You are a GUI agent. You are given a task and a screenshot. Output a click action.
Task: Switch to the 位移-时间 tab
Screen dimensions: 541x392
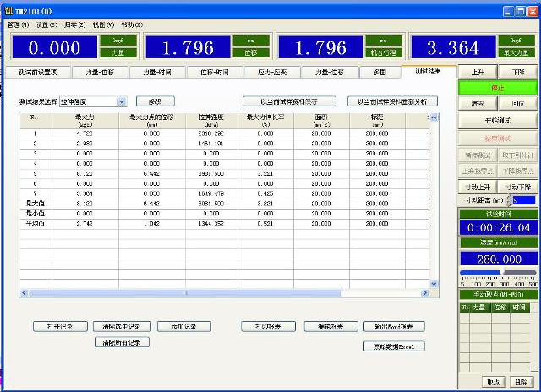pos(215,73)
